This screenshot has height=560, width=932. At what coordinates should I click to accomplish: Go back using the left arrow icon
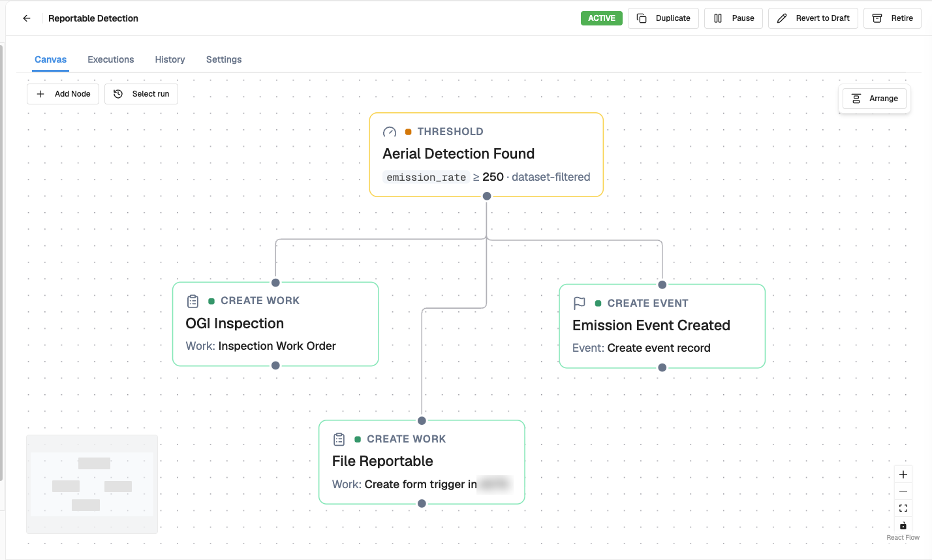[27, 18]
